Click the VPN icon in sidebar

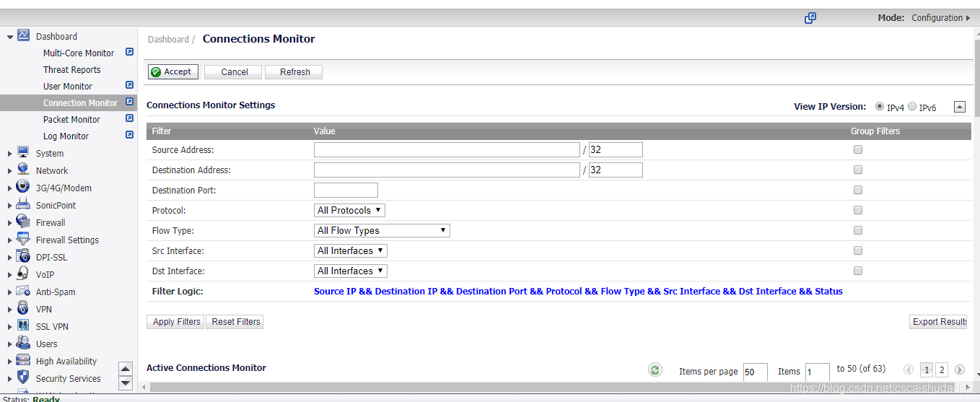click(23, 308)
